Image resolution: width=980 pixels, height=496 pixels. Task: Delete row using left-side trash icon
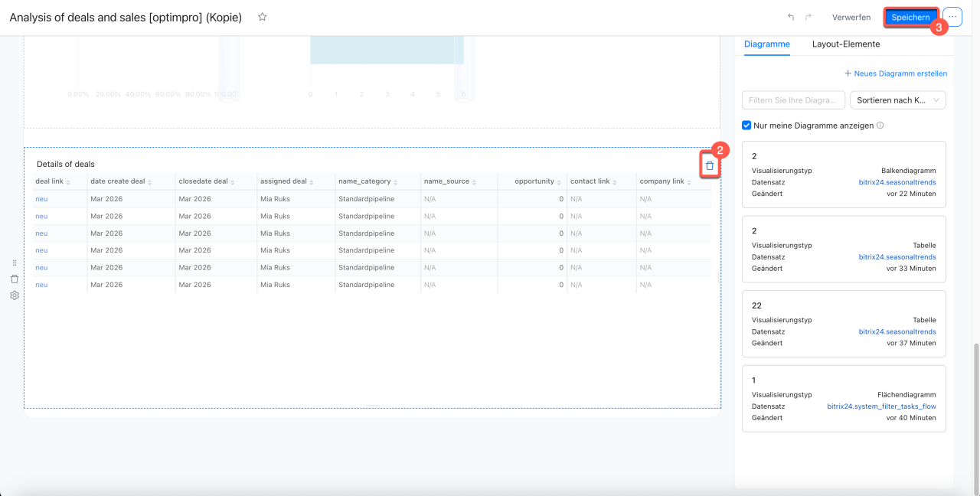[x=15, y=279]
